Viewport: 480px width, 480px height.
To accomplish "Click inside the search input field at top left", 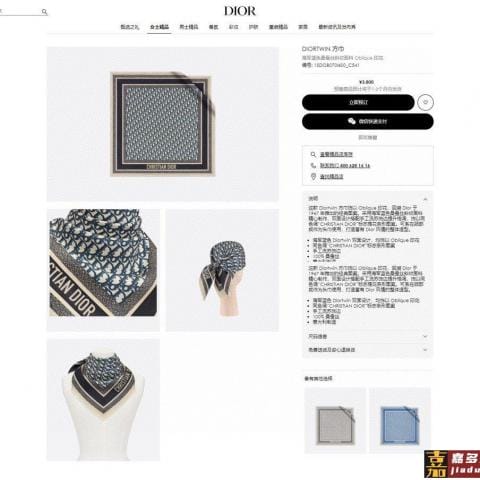I will coord(20,12).
